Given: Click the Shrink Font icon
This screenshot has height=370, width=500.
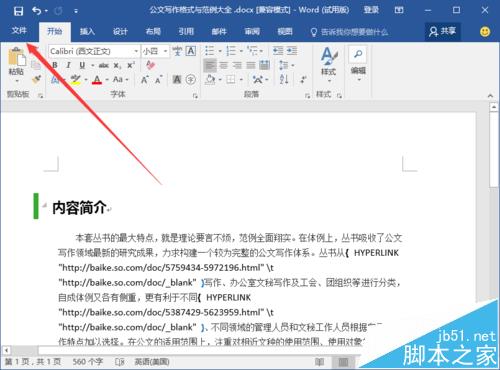Looking at the screenshot, I should [x=158, y=80].
